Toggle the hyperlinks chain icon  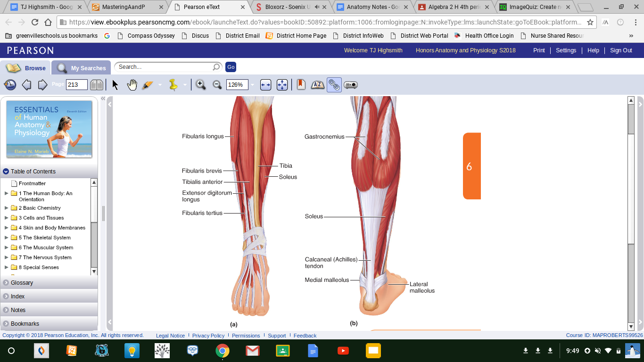334,85
